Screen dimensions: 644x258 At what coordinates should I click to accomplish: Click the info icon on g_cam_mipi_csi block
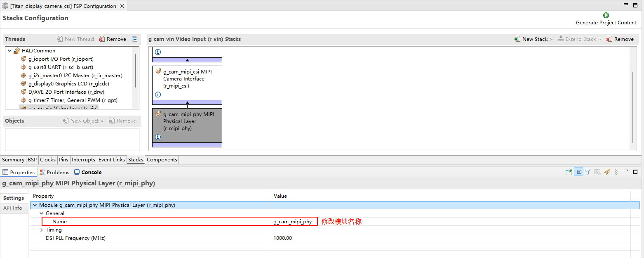[157, 95]
